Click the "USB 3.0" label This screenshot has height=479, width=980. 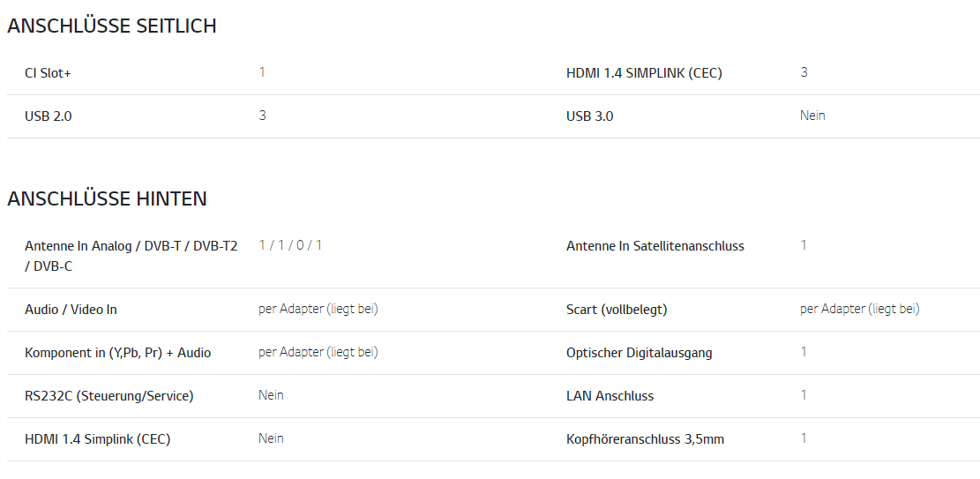(x=589, y=116)
